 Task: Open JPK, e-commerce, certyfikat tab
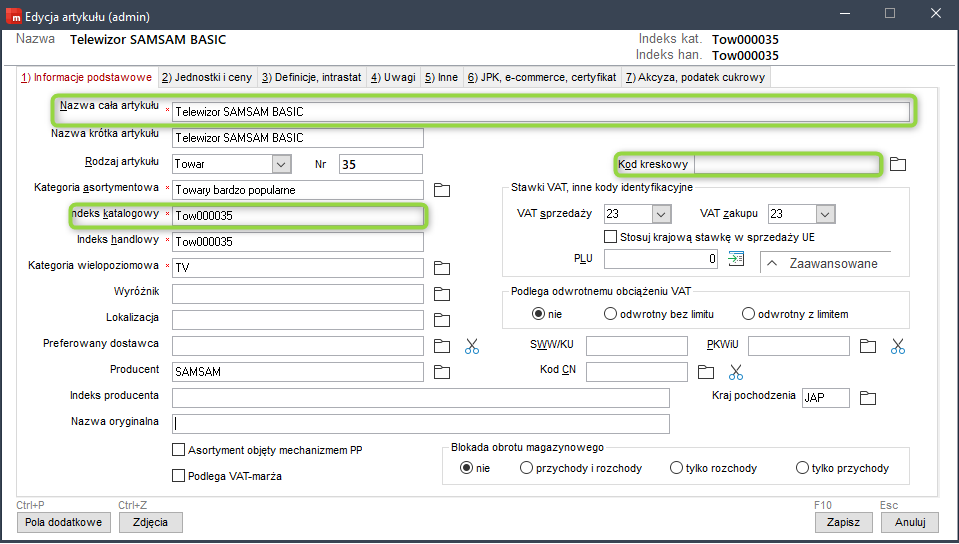coord(542,77)
